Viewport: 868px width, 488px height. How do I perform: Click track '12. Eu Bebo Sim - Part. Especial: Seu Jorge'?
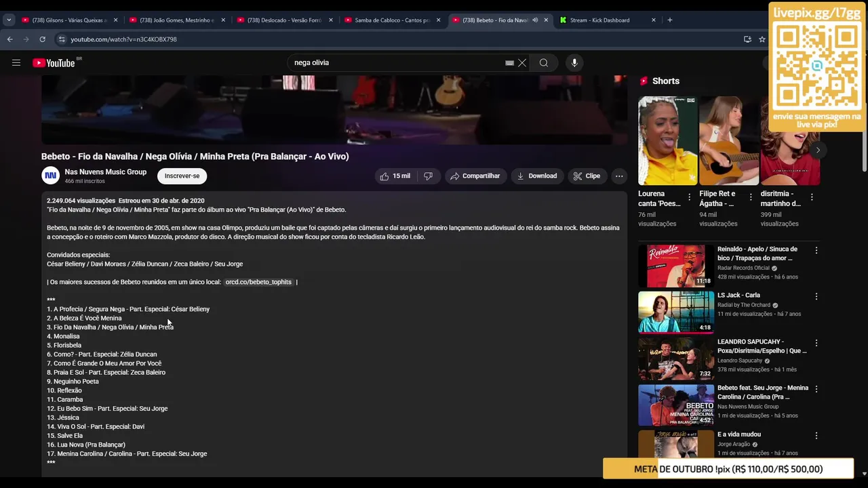coord(107,409)
